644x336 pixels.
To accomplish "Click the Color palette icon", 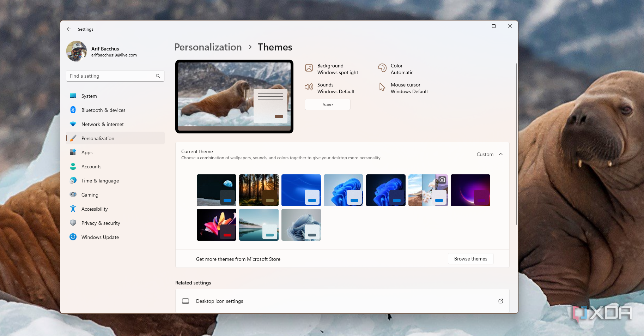I will tap(382, 68).
